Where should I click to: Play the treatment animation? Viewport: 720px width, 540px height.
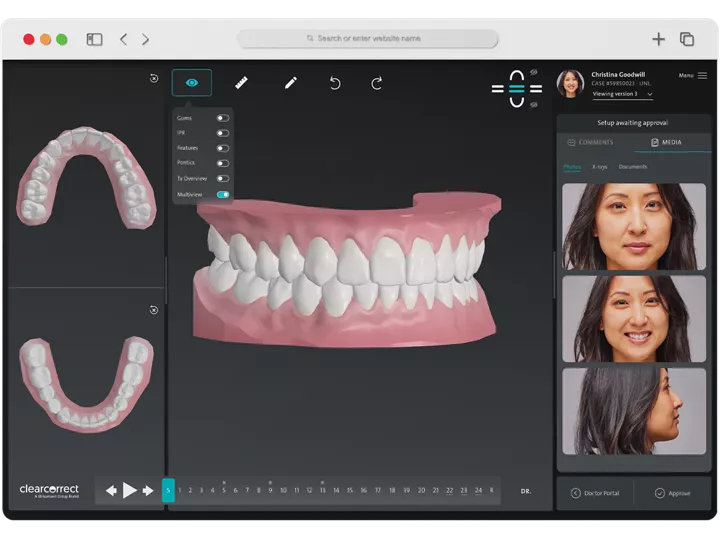click(129, 490)
